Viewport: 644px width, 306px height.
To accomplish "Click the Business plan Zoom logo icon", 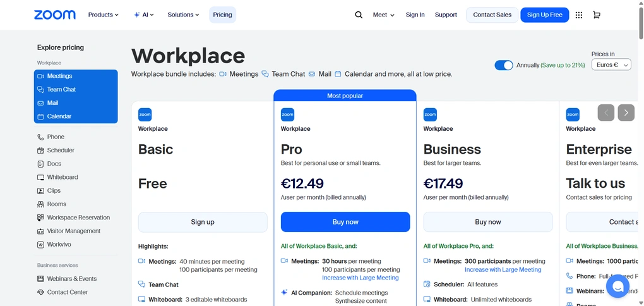I will coord(430,115).
